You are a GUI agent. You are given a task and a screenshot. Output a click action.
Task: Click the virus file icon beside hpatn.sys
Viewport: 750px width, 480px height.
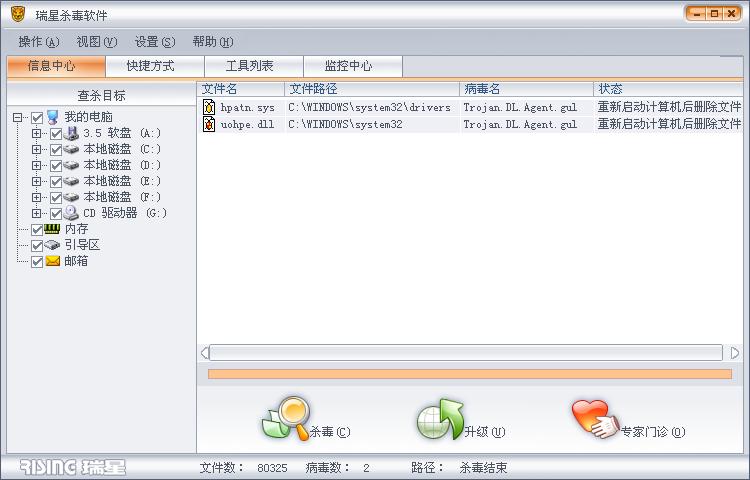(209, 107)
